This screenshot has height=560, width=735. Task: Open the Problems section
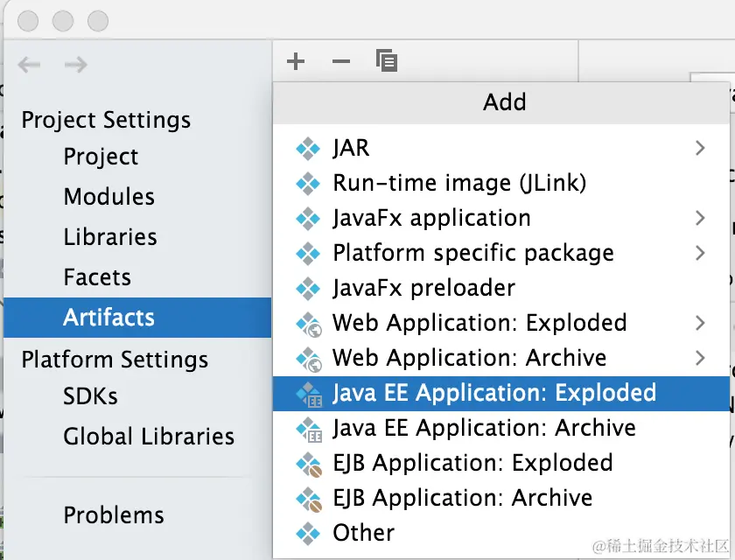pos(137,515)
